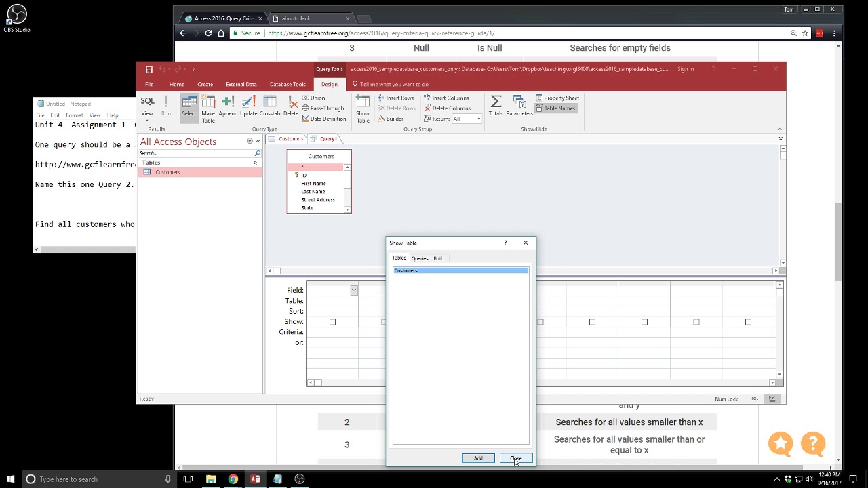Switch to the Home ribbon tab
Screen dimensions: 868x488
(177, 85)
